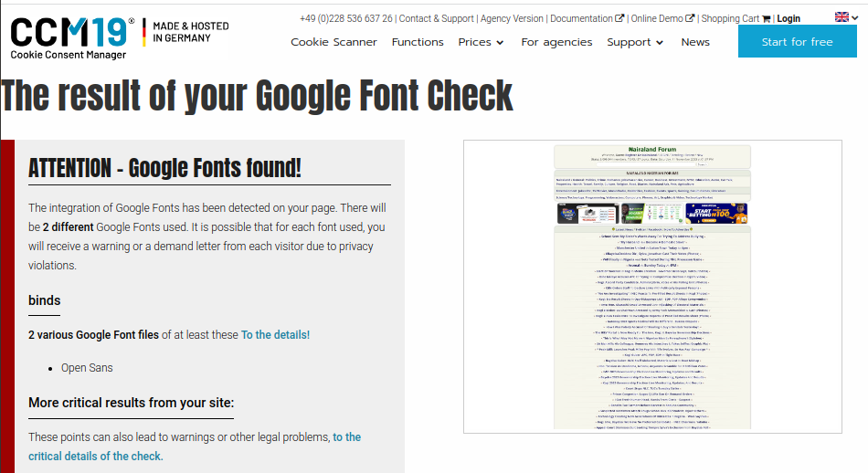Click the shopping cart icon

[767, 19]
